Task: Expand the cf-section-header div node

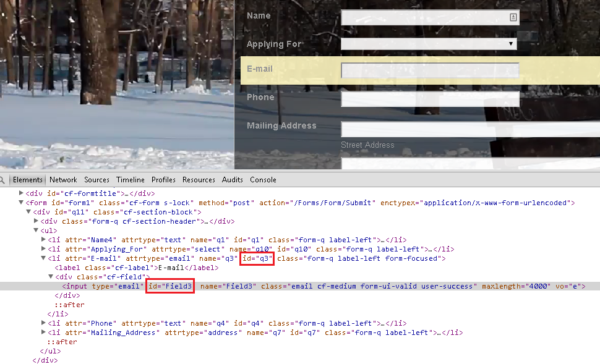Action: 36,221
